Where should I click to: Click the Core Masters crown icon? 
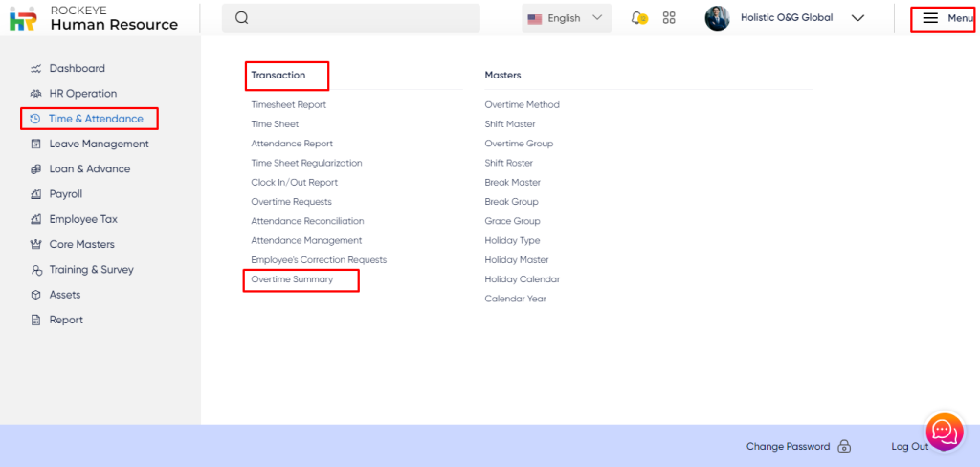(36, 244)
